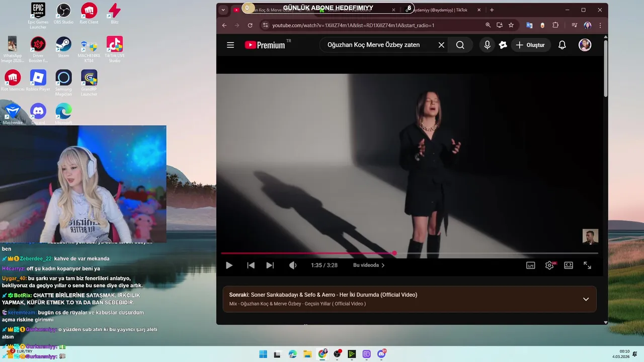Open the video player settings gear

(549, 265)
